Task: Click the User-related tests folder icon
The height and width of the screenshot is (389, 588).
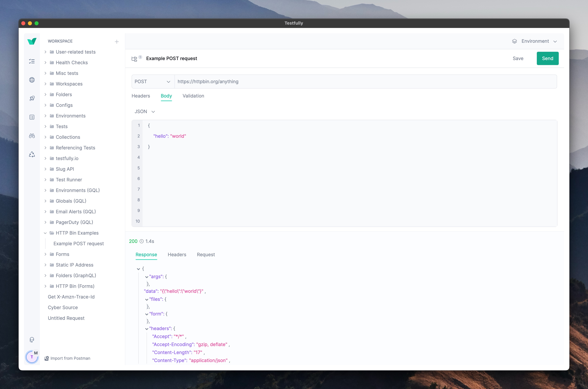Action: (x=52, y=52)
